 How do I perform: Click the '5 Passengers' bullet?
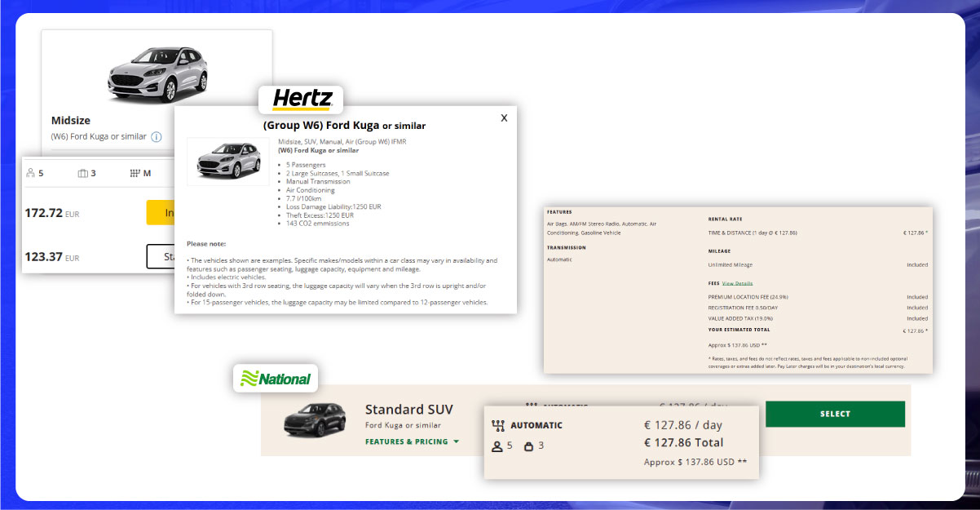[x=307, y=165]
